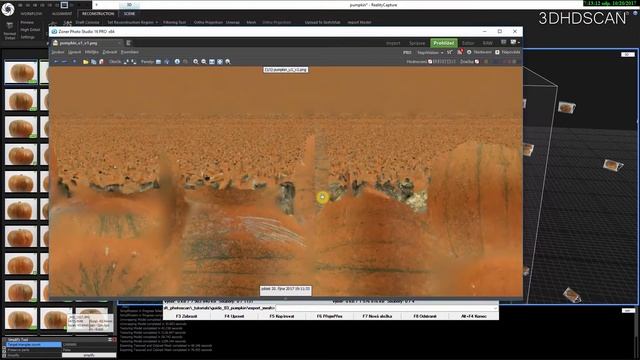Click the last magnifier icon in Zoner toolbar
Image resolution: width=640 pixels, height=360 pixels.
pos(228,62)
